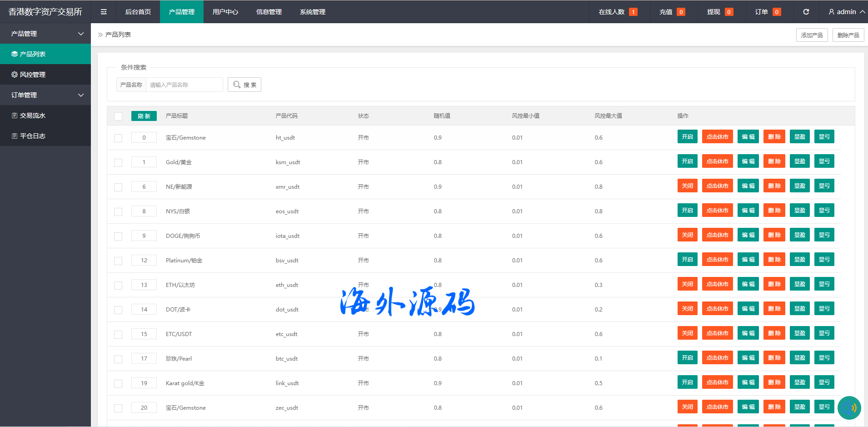This screenshot has height=427, width=868.
Task: Select the checkbox for ETH/以太坊 row
Action: click(118, 285)
